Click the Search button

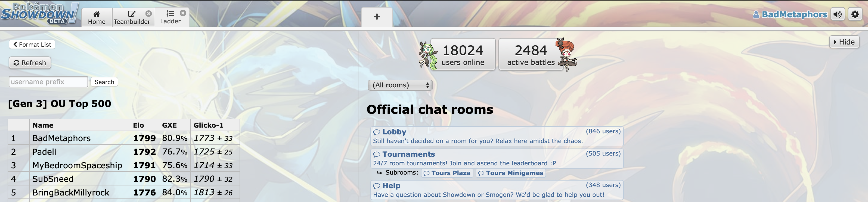tap(104, 82)
